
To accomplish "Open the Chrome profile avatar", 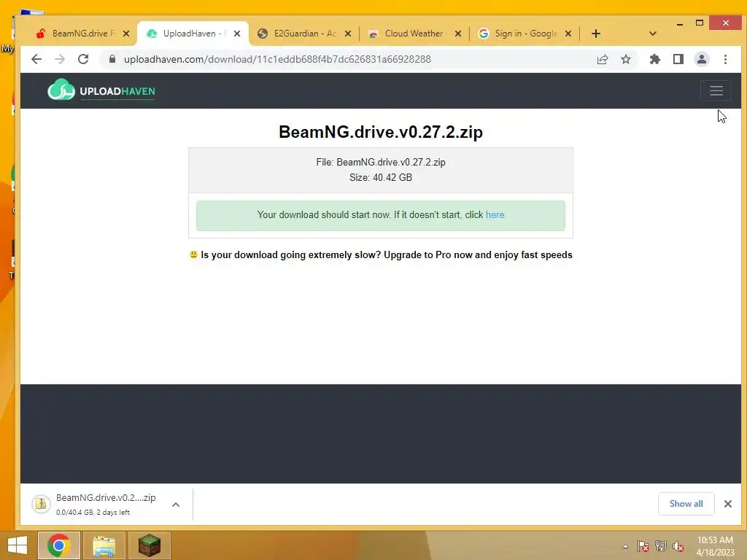I will [x=701, y=59].
